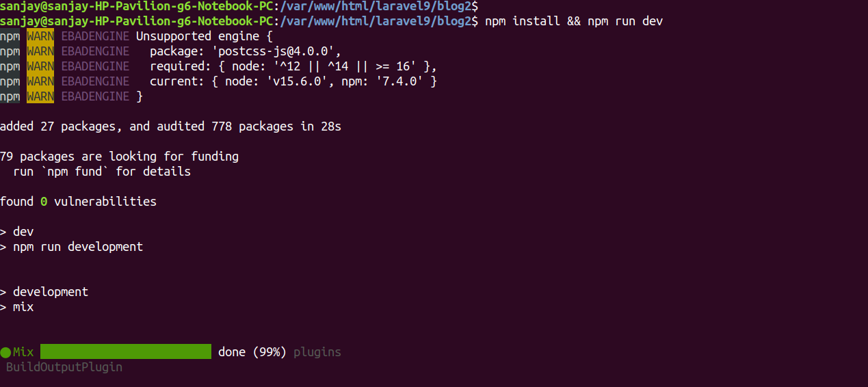868x387 pixels.
Task: Click the last yellow WARN badge
Action: click(x=40, y=96)
